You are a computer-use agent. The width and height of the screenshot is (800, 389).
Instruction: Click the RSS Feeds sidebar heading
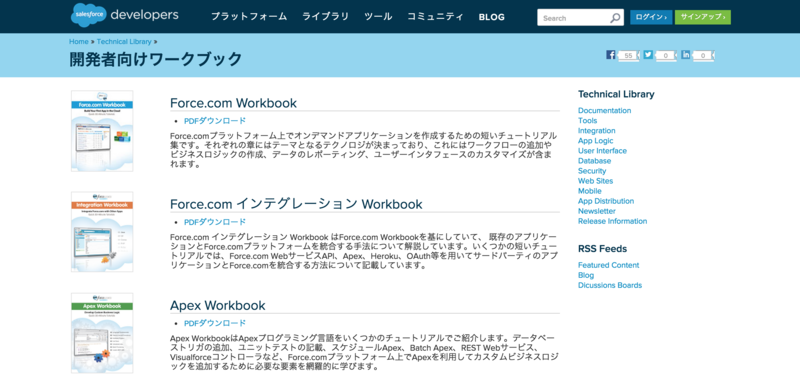[602, 249]
